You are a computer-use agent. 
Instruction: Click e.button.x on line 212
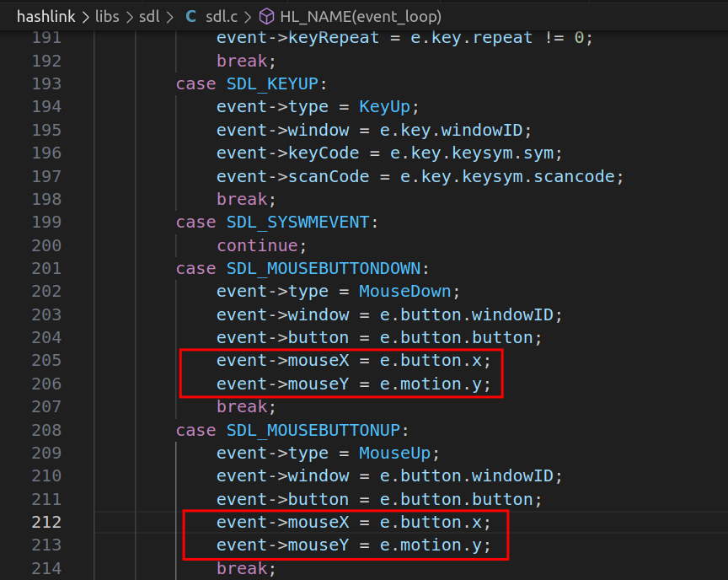[x=431, y=523]
